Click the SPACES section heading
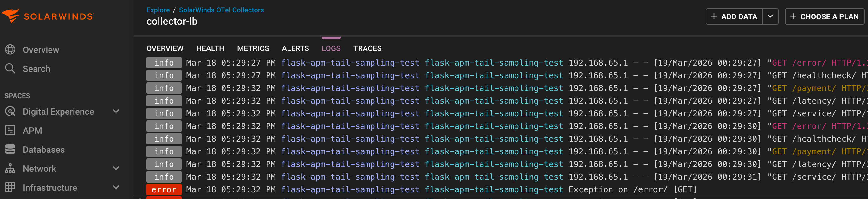 (x=17, y=96)
